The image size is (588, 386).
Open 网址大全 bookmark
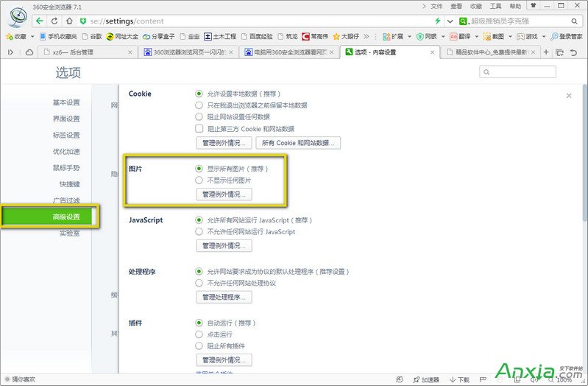click(122, 36)
